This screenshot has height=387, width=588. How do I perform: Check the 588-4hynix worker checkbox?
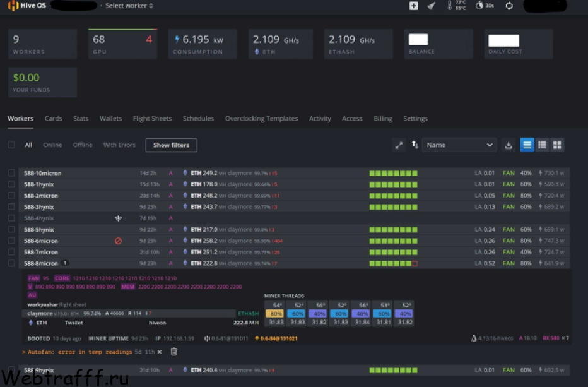(x=11, y=218)
